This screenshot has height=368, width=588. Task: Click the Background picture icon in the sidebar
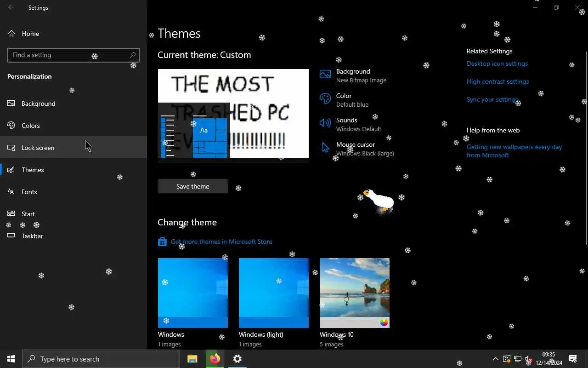(11, 103)
